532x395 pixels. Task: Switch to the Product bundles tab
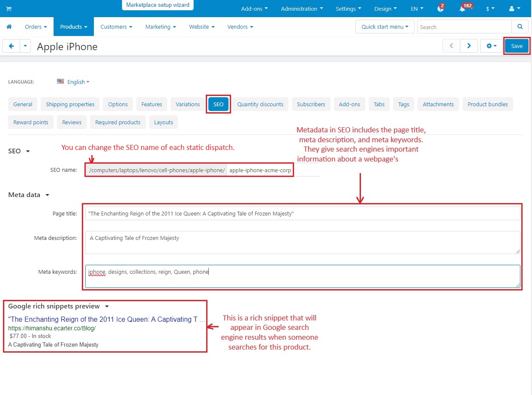[487, 104]
